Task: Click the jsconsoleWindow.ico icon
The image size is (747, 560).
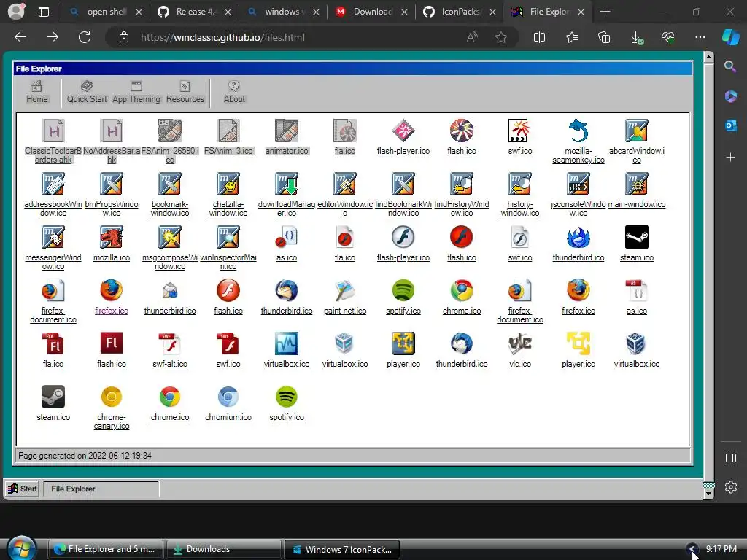Action: [578, 184]
